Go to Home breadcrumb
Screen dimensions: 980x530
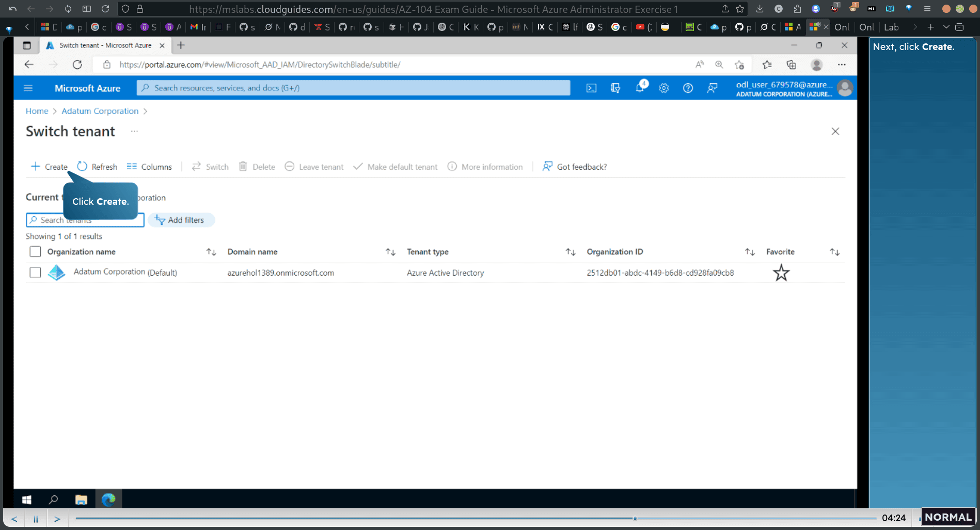(x=37, y=111)
